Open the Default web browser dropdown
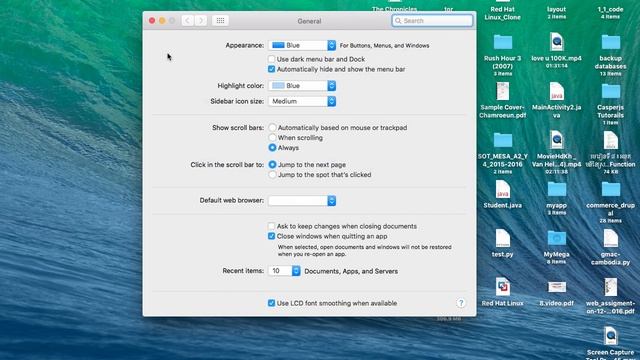This screenshot has height=360, width=640. tap(302, 200)
